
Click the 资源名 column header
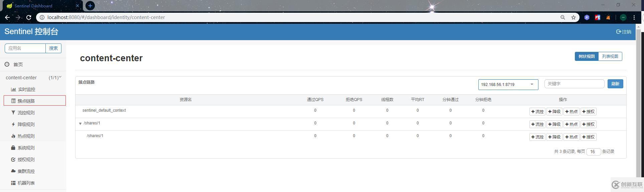(x=185, y=100)
